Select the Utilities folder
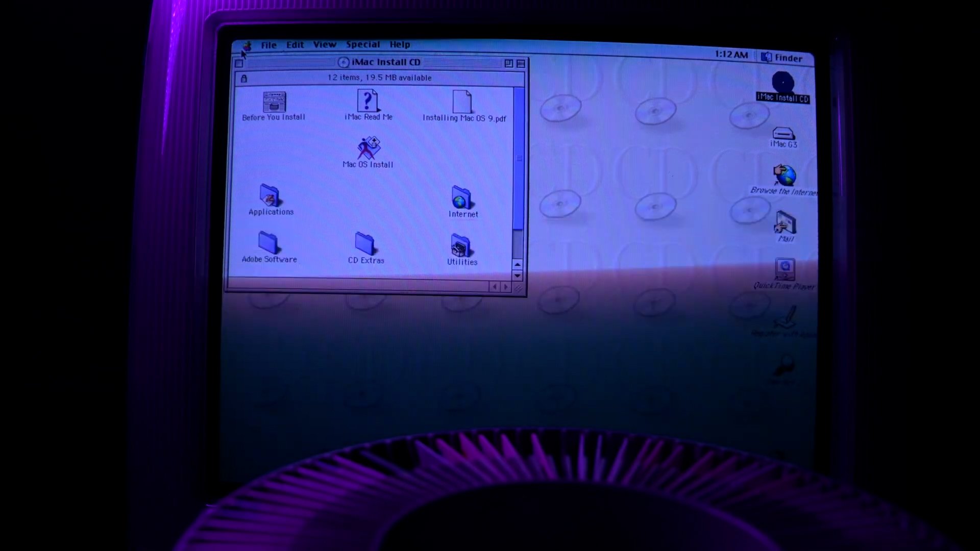 point(462,250)
